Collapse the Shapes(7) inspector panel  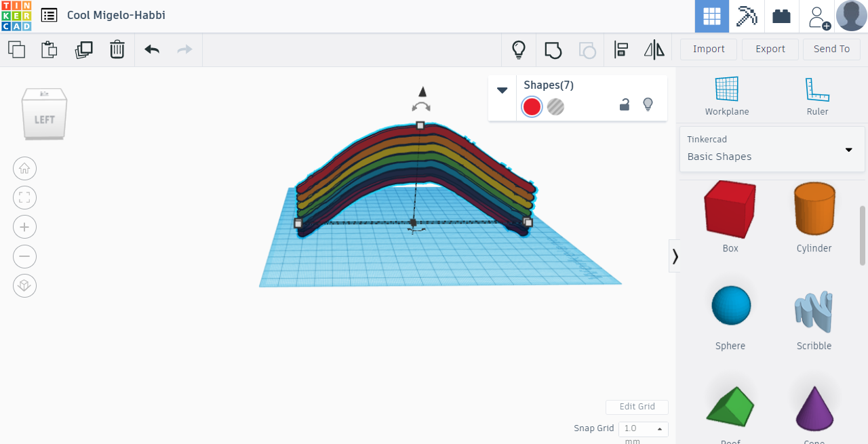click(502, 90)
